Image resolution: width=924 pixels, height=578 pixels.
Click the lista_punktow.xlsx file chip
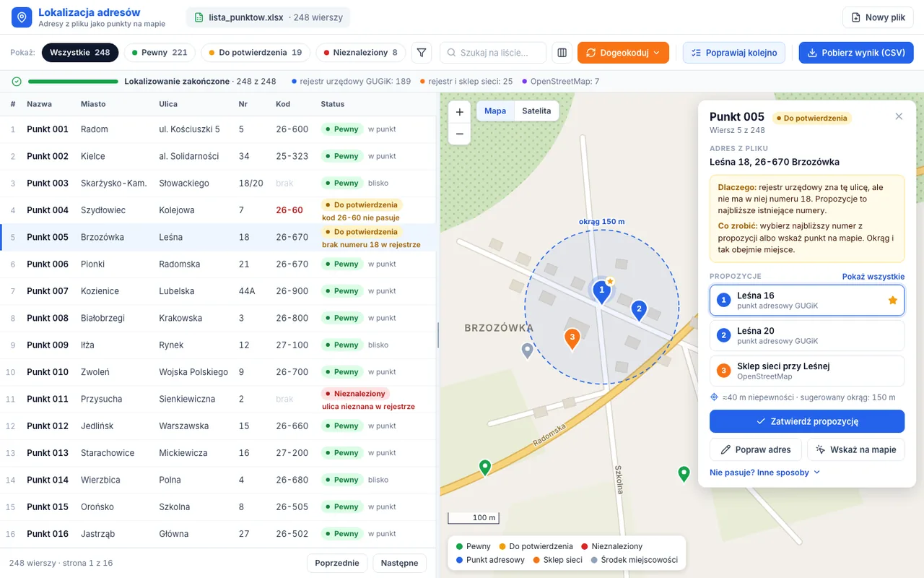point(268,17)
